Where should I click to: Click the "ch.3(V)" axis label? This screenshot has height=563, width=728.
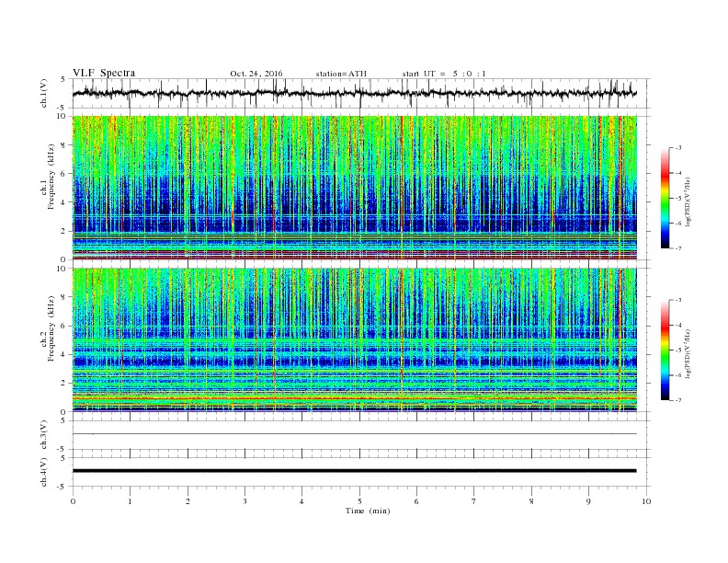click(x=44, y=435)
